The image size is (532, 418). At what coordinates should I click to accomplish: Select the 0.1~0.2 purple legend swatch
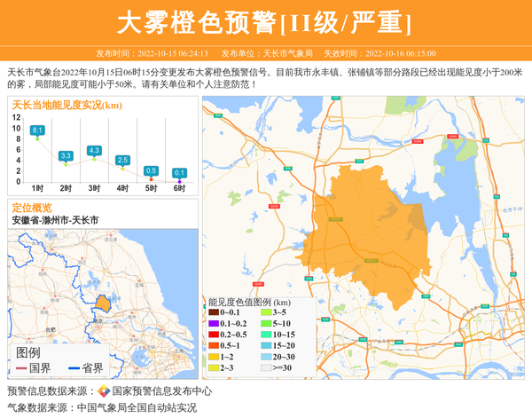214,323
